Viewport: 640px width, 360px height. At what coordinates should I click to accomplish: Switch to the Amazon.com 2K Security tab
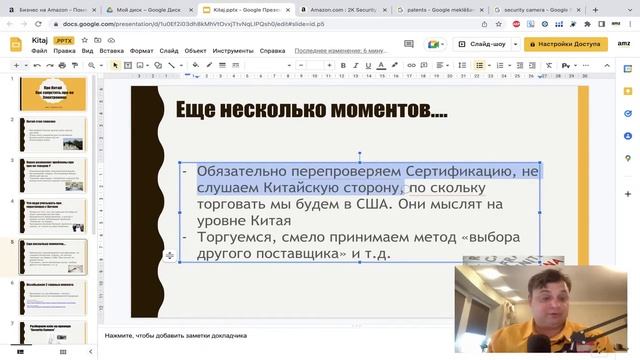point(344,10)
